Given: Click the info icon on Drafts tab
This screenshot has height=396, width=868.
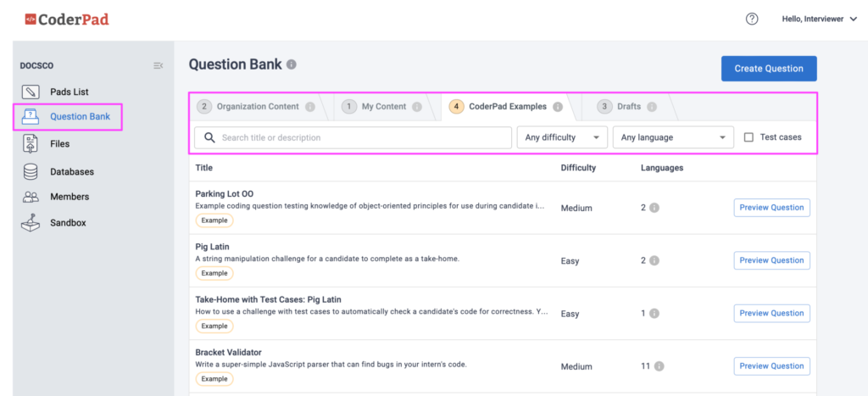Looking at the screenshot, I should [x=652, y=107].
